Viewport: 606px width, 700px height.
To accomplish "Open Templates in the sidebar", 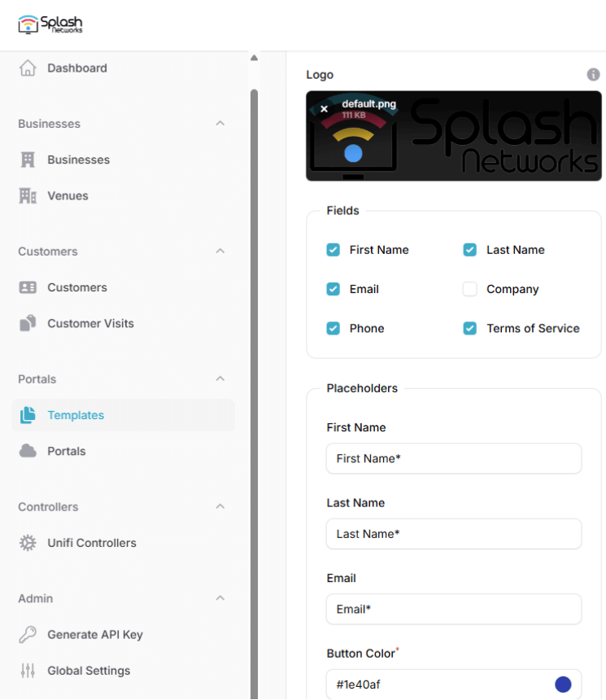I will [76, 415].
